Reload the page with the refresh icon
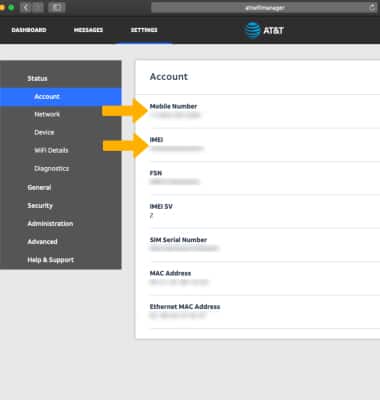The width and height of the screenshot is (380, 400). pyautogui.click(x=372, y=7)
